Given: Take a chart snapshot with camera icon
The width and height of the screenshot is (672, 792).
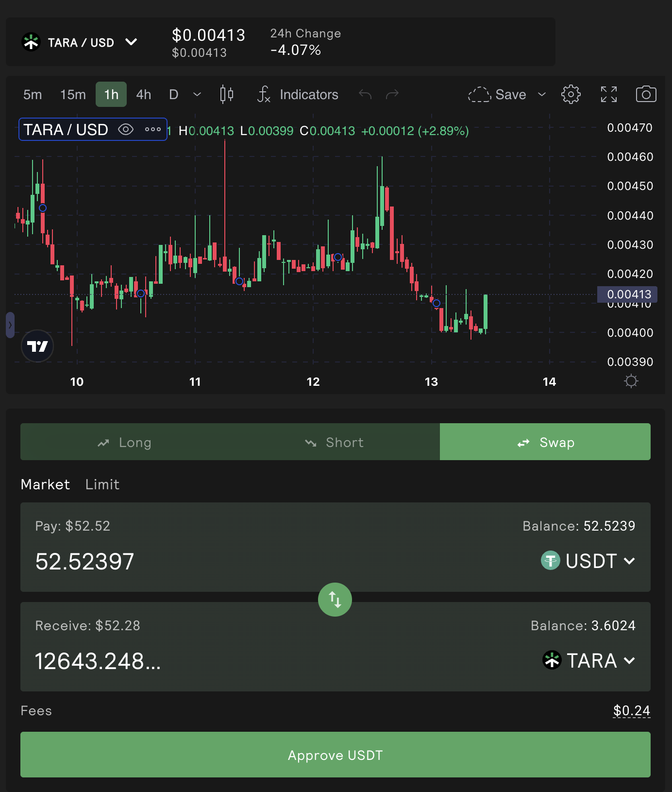Looking at the screenshot, I should click(x=646, y=94).
